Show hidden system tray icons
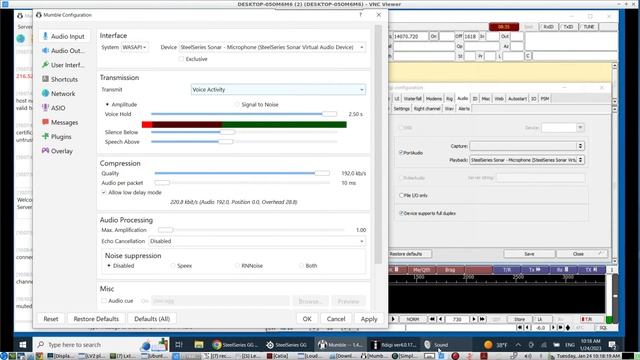 (x=518, y=345)
